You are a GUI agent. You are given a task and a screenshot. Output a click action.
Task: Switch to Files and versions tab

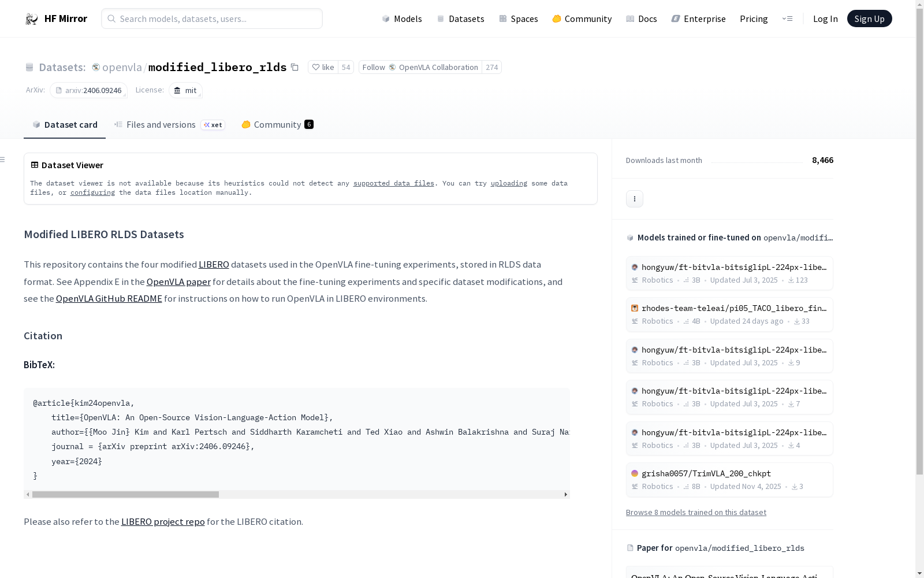point(169,125)
